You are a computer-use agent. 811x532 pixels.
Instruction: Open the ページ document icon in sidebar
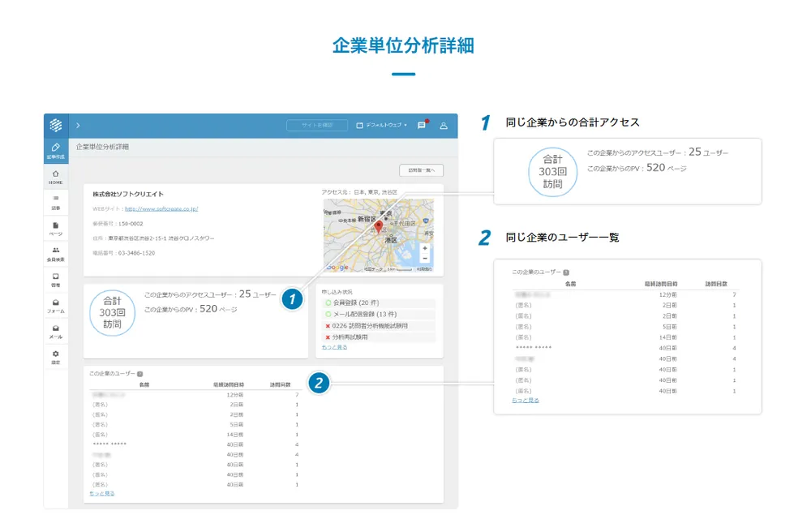tap(56, 229)
